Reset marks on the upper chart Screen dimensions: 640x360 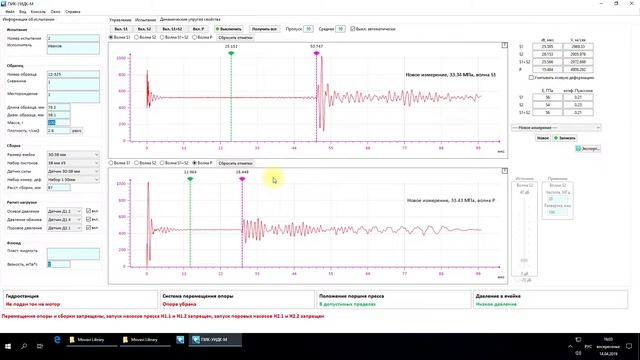(x=236, y=38)
